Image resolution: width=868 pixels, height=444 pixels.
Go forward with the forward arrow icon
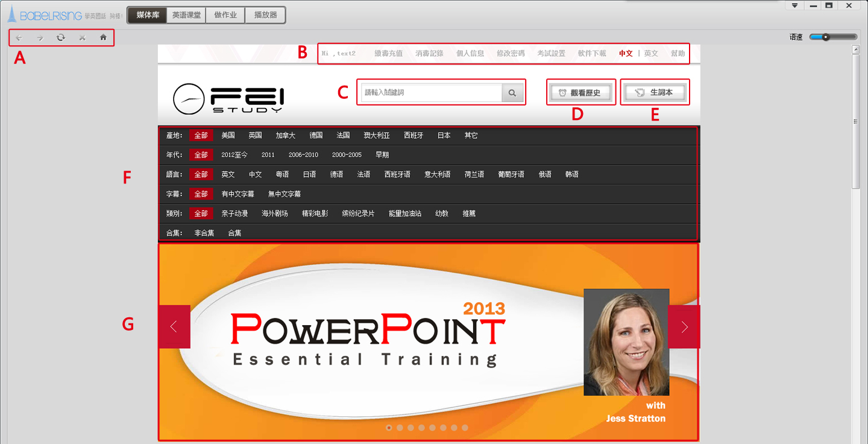[x=40, y=37]
